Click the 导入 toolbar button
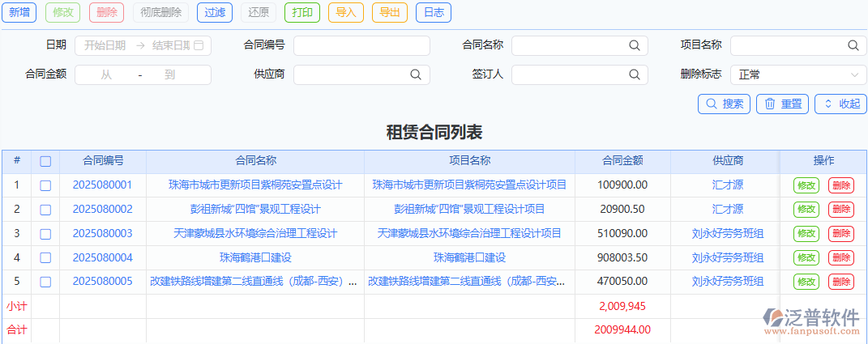 [x=346, y=12]
